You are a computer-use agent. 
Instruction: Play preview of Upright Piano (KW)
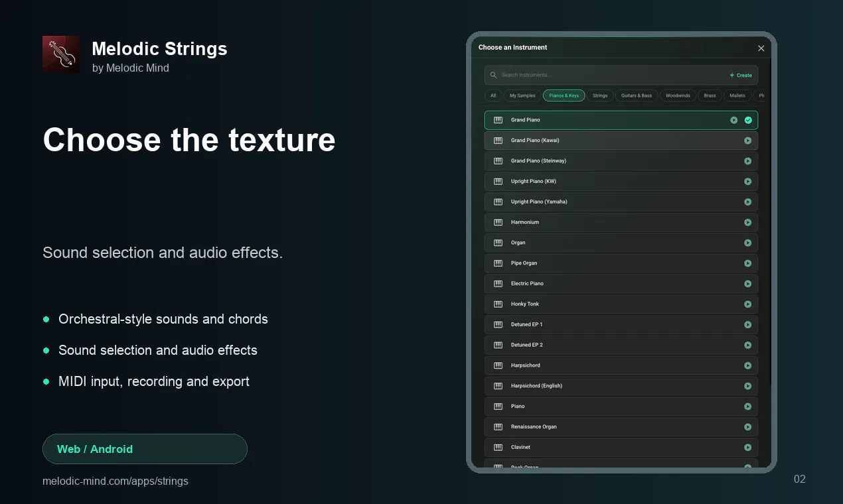747,182
